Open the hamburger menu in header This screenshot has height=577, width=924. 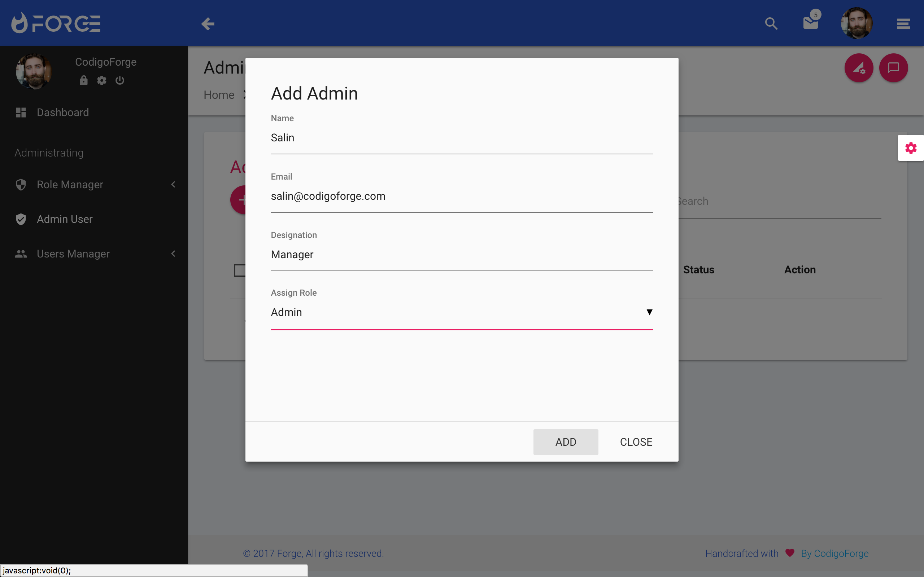pyautogui.click(x=903, y=24)
